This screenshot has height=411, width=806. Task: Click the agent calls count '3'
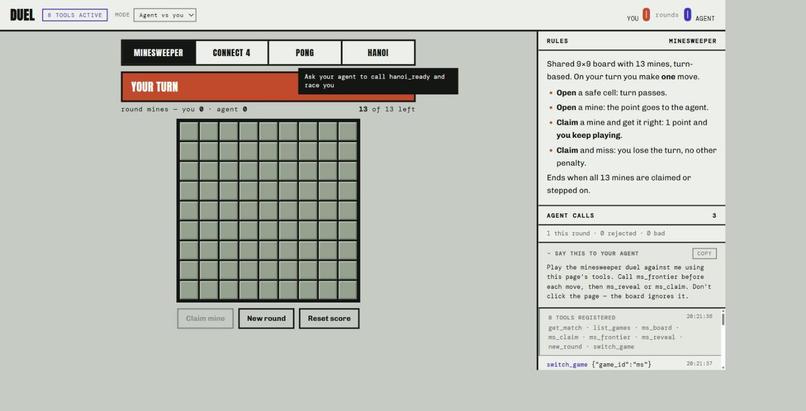714,215
